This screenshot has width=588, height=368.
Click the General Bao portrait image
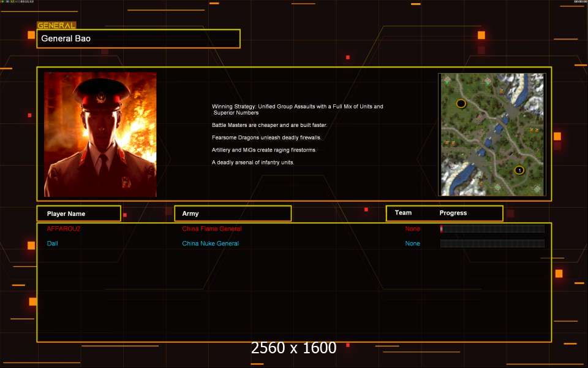coord(100,134)
